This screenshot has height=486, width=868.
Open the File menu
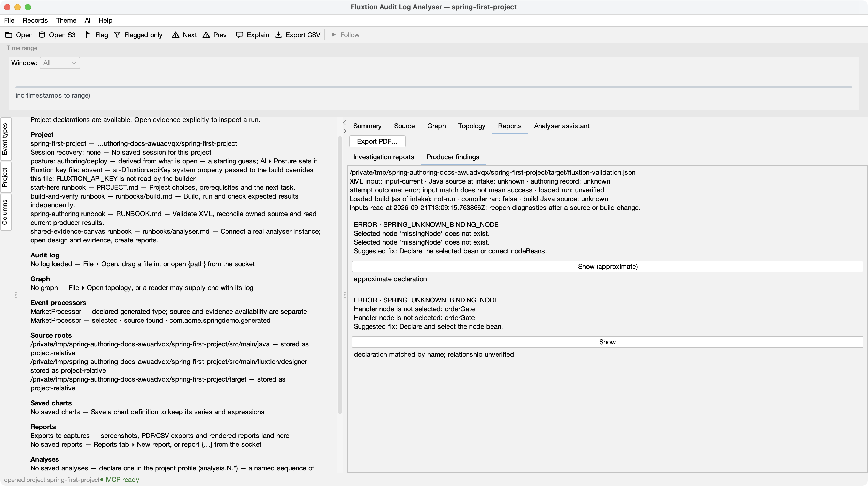(9, 20)
